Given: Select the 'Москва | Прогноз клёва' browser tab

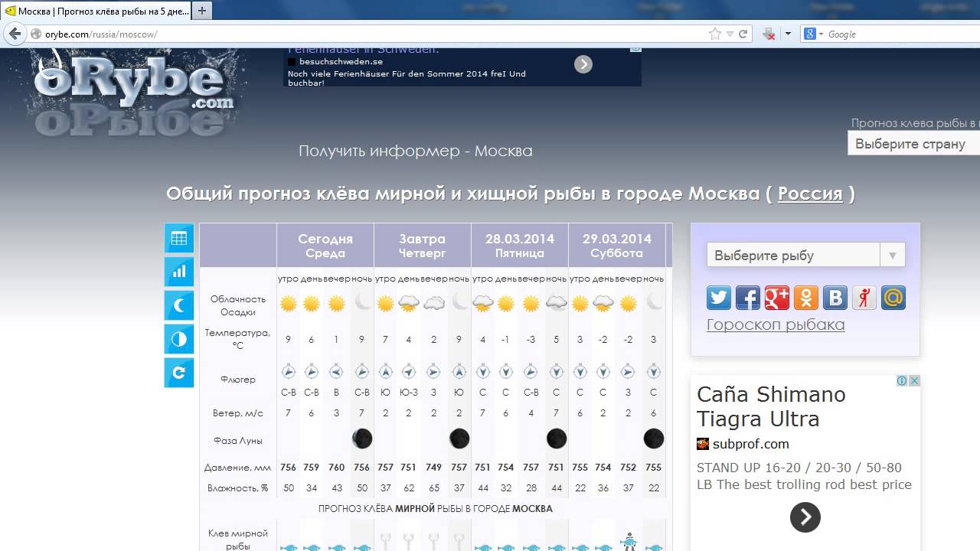Looking at the screenshot, I should [94, 11].
